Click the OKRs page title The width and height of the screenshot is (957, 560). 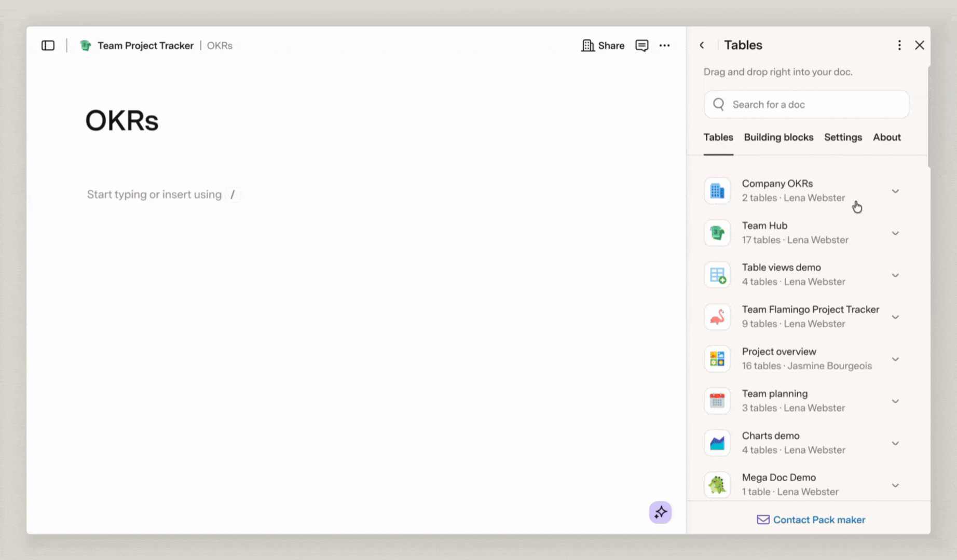[x=122, y=120]
